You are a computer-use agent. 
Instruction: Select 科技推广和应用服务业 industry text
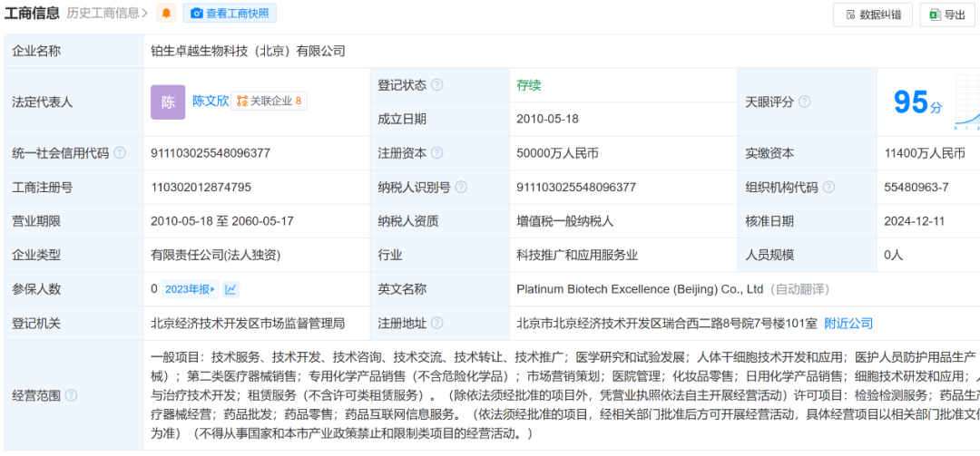click(577, 255)
